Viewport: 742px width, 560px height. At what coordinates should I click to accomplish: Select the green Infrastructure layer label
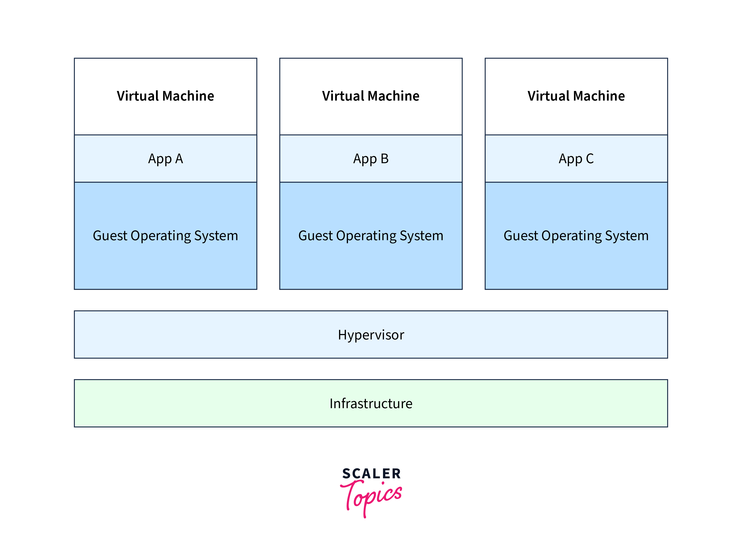point(371,403)
